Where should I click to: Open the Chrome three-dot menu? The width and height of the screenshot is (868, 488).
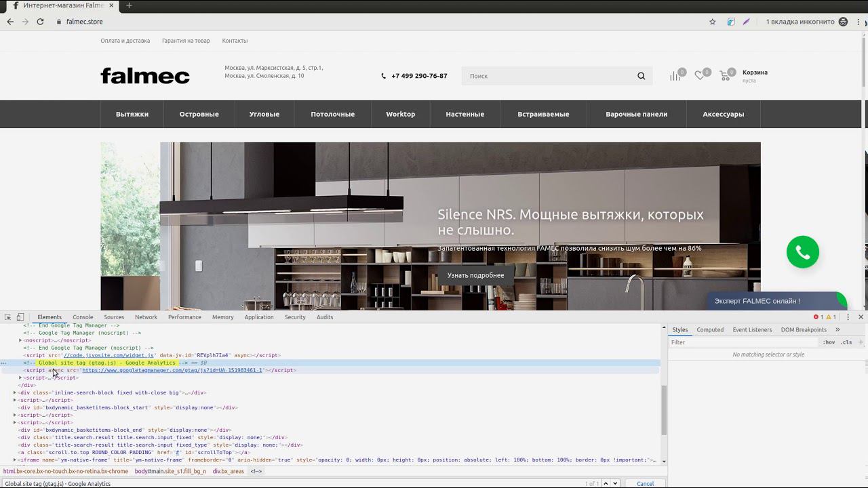click(x=859, y=22)
